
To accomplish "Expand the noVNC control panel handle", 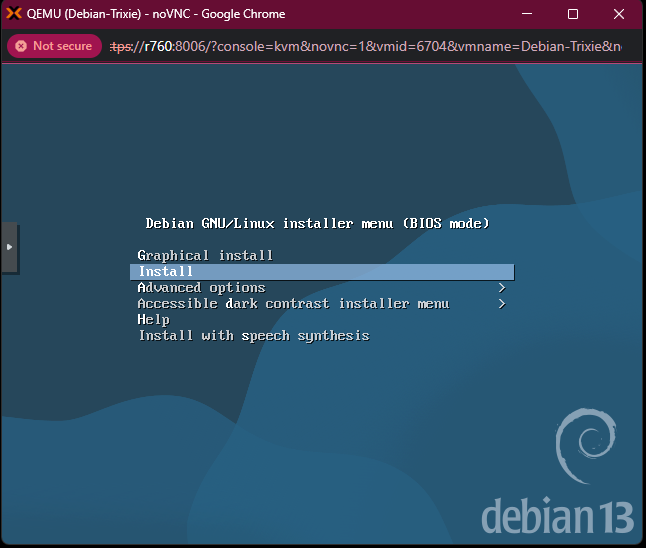I will click(9, 246).
